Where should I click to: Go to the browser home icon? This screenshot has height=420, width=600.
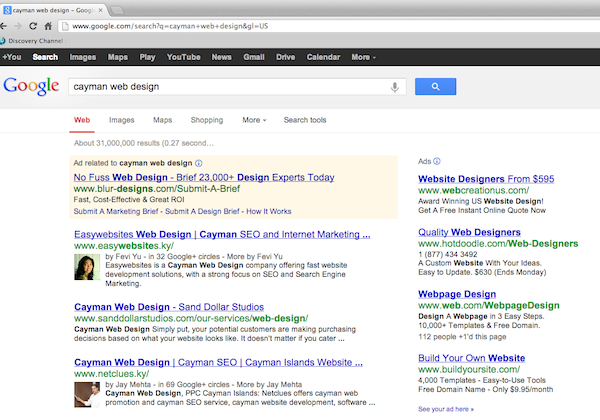[x=48, y=26]
